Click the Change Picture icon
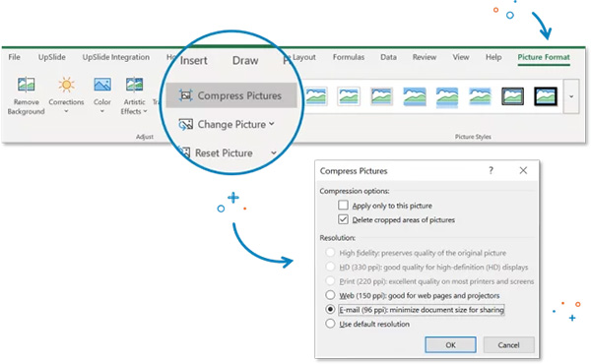Screen dimensions: 591x364 tap(185, 125)
